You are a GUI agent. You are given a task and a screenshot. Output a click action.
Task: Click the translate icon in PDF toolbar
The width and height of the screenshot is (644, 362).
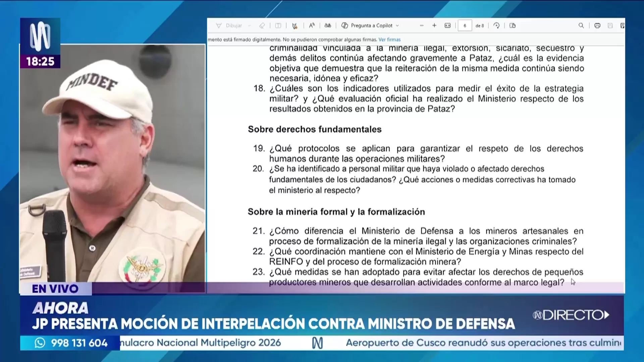coord(328,25)
